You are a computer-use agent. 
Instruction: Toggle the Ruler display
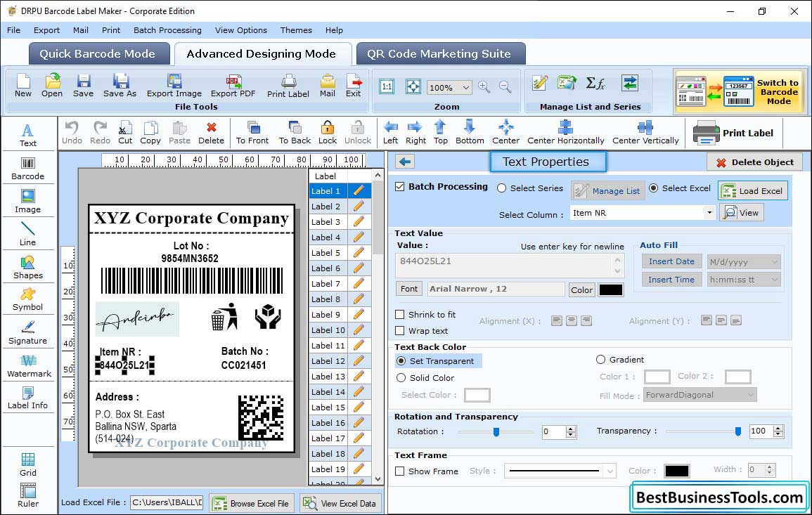click(x=28, y=496)
